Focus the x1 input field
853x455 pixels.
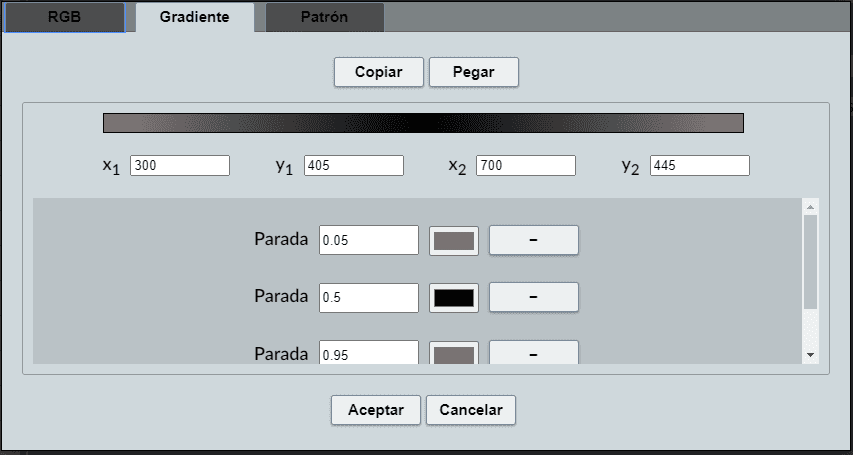180,166
